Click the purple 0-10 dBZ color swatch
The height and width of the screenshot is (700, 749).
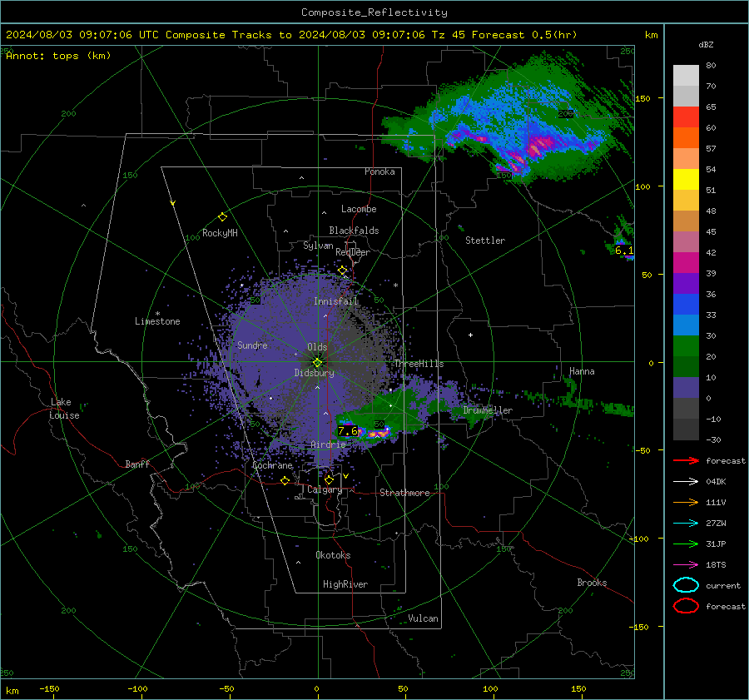tap(686, 388)
